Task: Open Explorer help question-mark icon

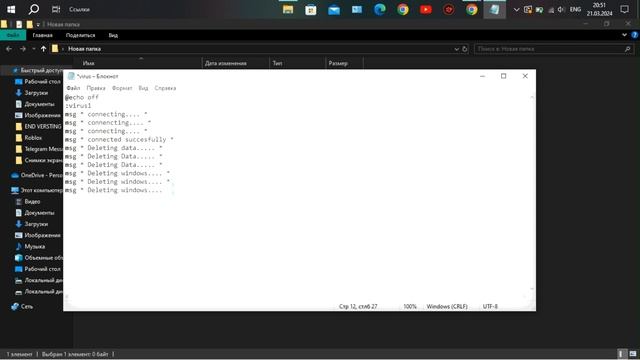Action: coord(635,35)
